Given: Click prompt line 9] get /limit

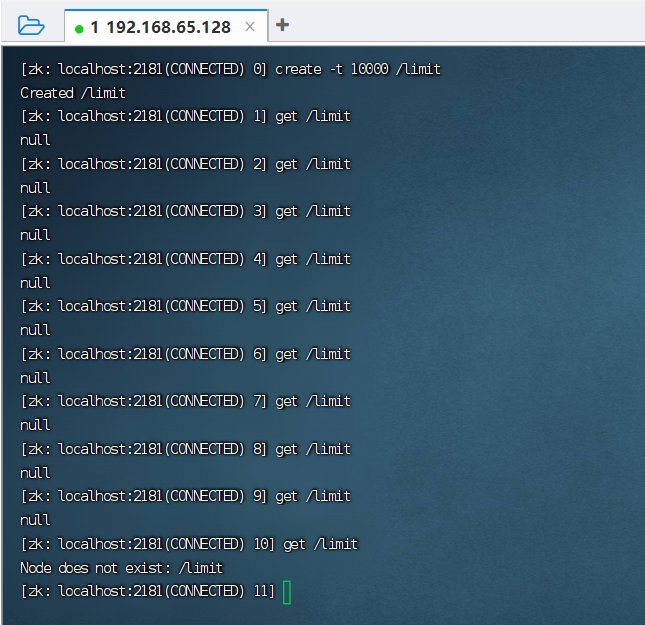Looking at the screenshot, I should [x=186, y=496].
